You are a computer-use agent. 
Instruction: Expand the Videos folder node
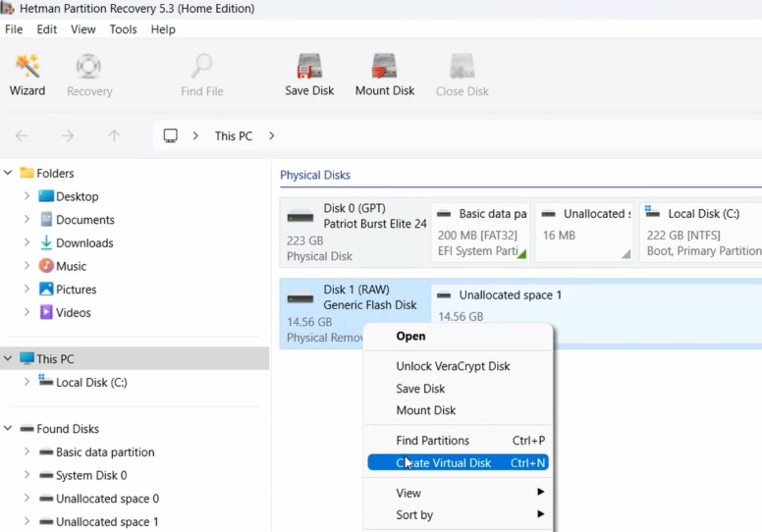point(27,312)
